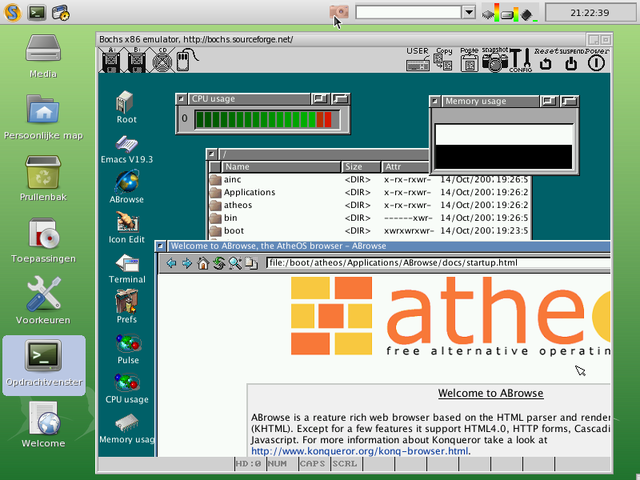This screenshot has height=480, width=640.
Task: Launch CPU usage desktop icon
Action: point(127,389)
